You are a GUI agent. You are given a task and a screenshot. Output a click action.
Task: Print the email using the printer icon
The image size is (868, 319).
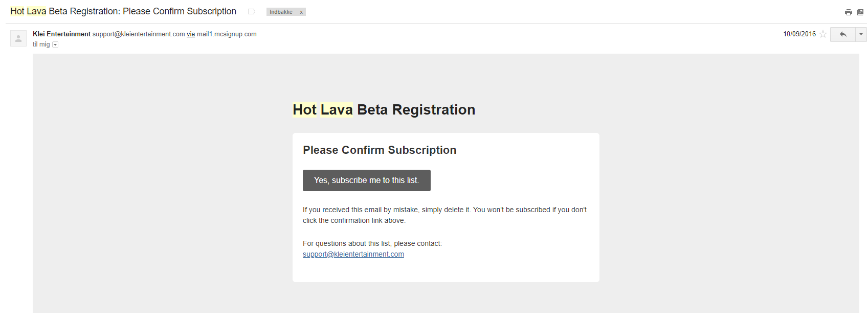click(x=849, y=12)
